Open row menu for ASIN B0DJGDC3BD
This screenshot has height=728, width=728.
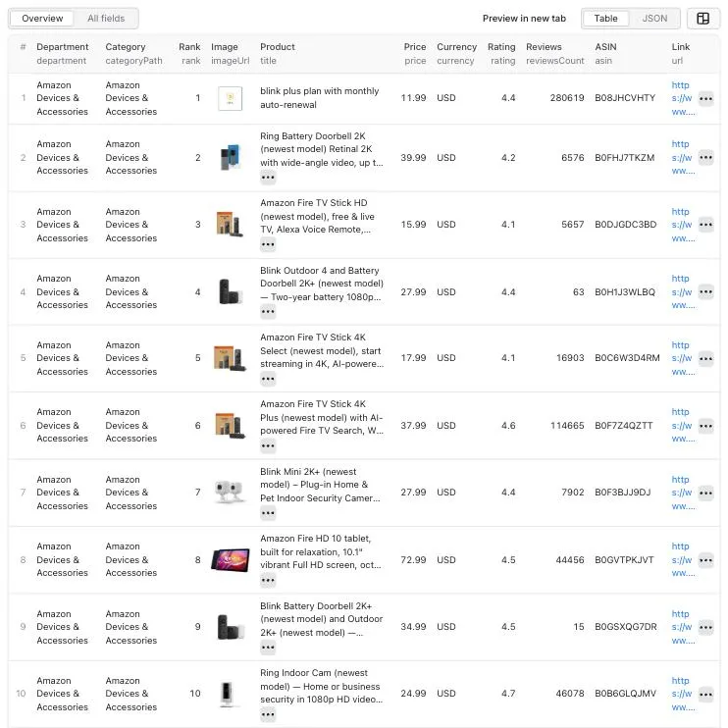pos(705,225)
